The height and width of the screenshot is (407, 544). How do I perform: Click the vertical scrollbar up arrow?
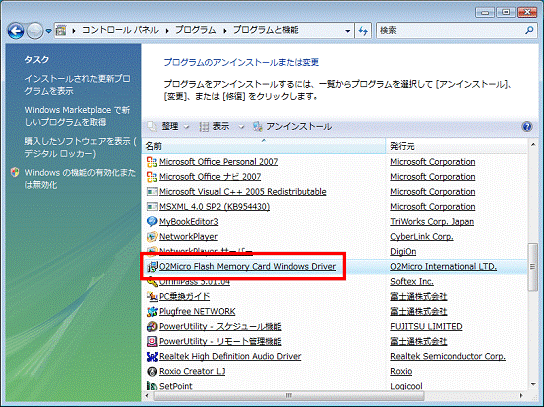pos(533,144)
